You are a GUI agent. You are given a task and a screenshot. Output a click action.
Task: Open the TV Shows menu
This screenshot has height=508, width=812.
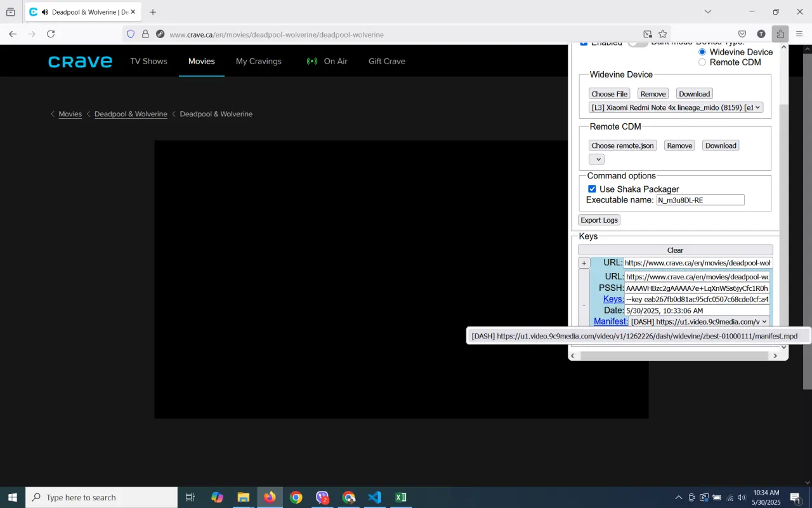[x=148, y=62]
